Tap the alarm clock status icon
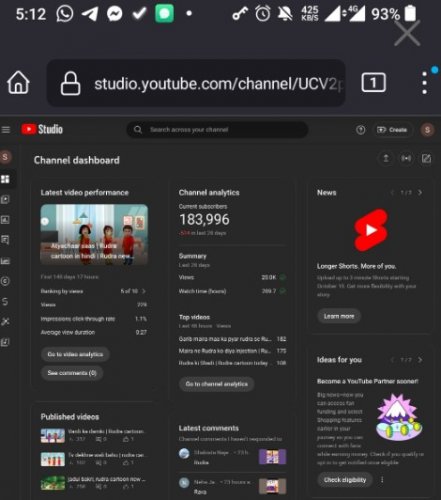The image size is (441, 500). click(x=263, y=14)
